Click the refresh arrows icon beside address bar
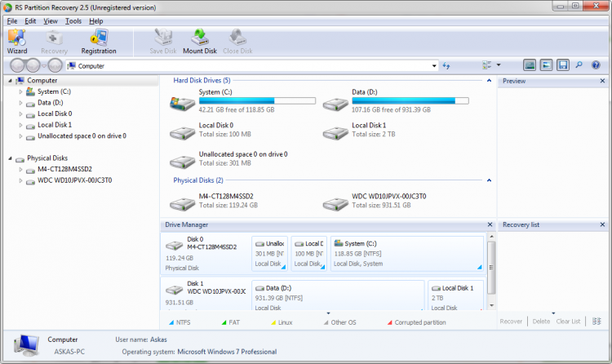Image resolution: width=612 pixels, height=364 pixels. click(x=446, y=65)
